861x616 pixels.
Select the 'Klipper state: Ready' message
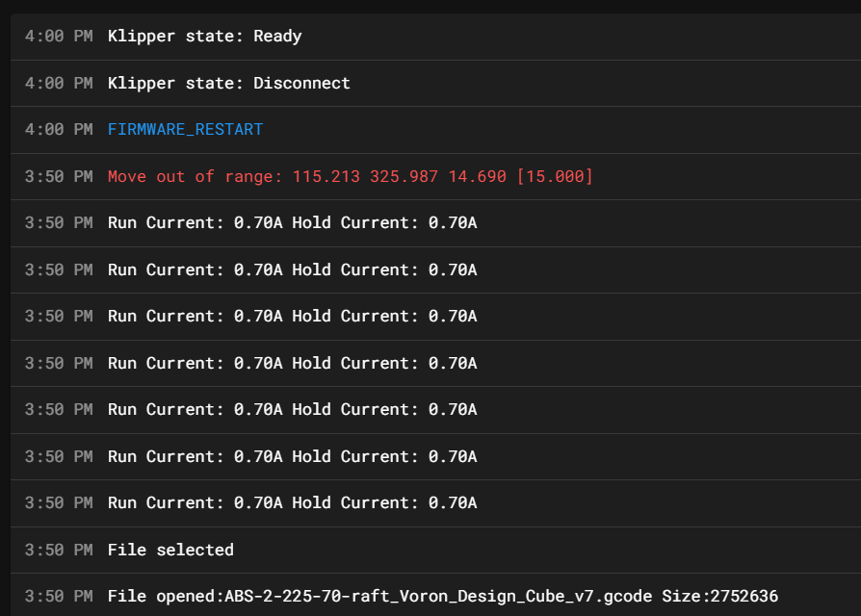coord(204,36)
